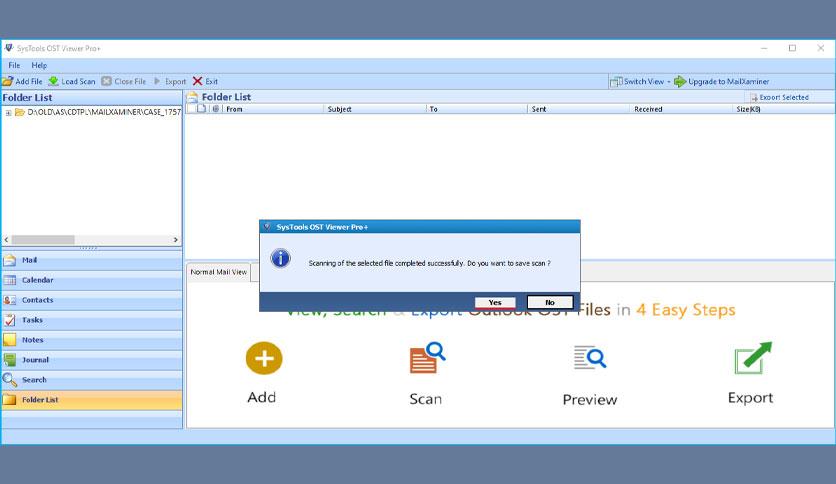Open the Help menu
836x484 pixels.
[39, 65]
